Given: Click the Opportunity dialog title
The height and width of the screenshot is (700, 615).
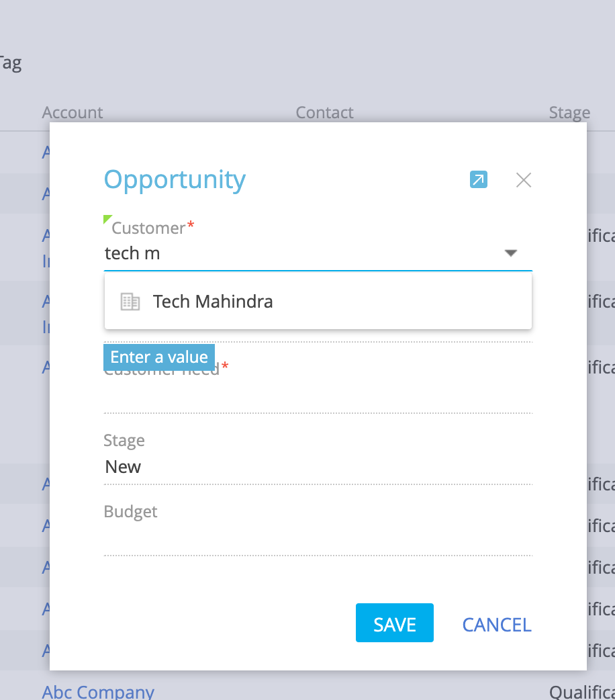Looking at the screenshot, I should (175, 180).
